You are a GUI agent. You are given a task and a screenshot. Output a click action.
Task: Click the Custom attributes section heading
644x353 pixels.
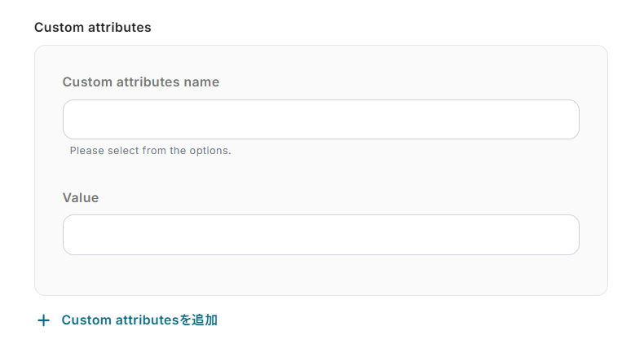pyautogui.click(x=92, y=27)
